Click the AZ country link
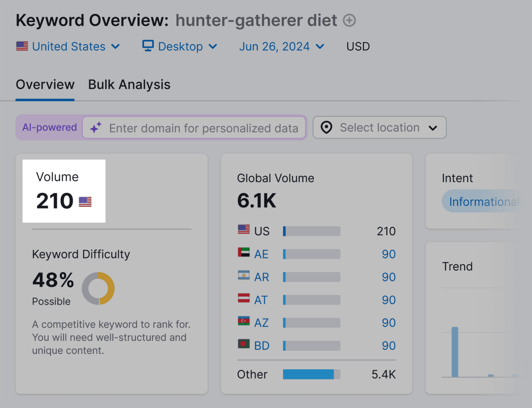 [x=261, y=323]
